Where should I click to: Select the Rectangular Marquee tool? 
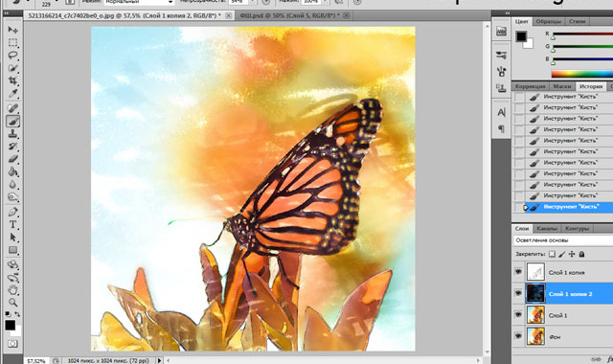click(12, 42)
